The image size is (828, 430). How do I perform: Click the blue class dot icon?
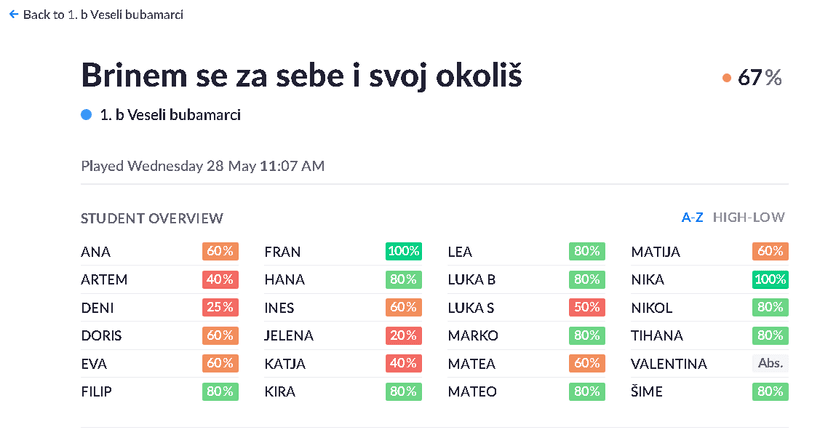[x=86, y=115]
